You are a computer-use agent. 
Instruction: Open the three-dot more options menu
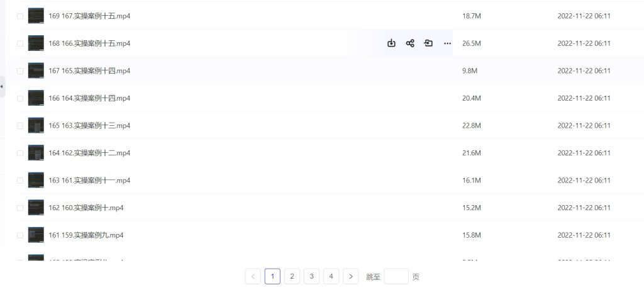pyautogui.click(x=447, y=43)
